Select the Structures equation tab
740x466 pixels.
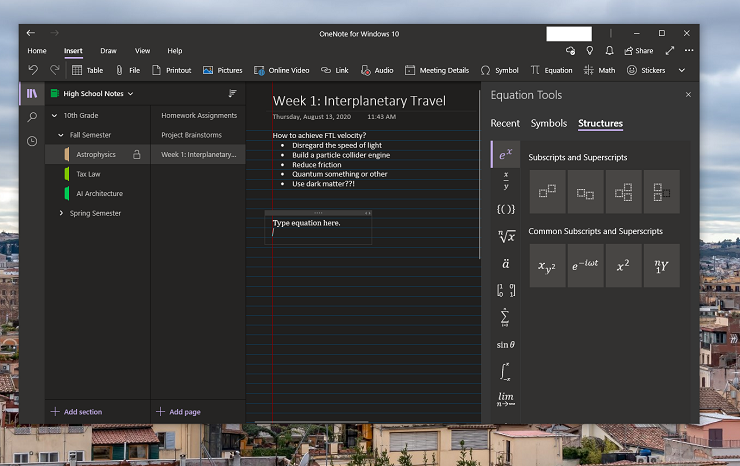[x=600, y=123]
